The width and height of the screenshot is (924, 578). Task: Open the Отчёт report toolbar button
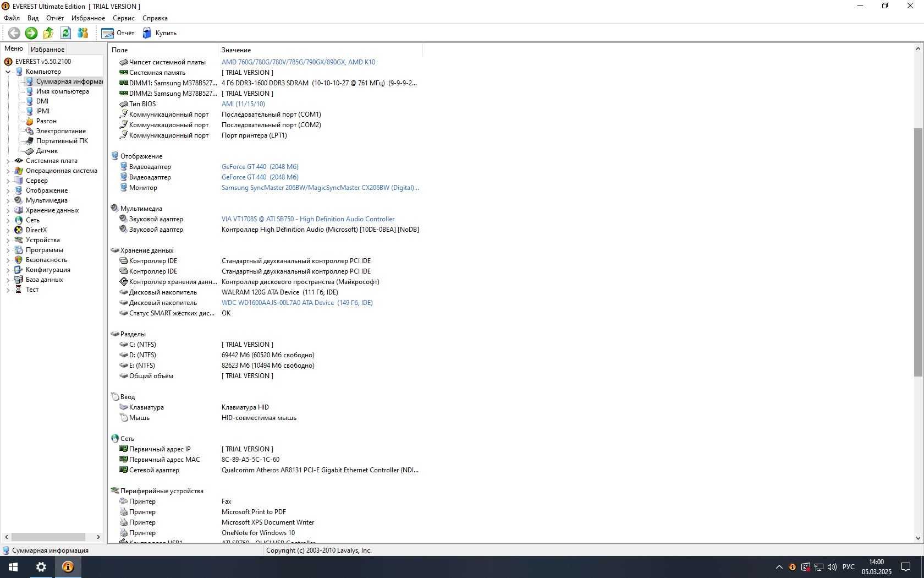click(118, 33)
